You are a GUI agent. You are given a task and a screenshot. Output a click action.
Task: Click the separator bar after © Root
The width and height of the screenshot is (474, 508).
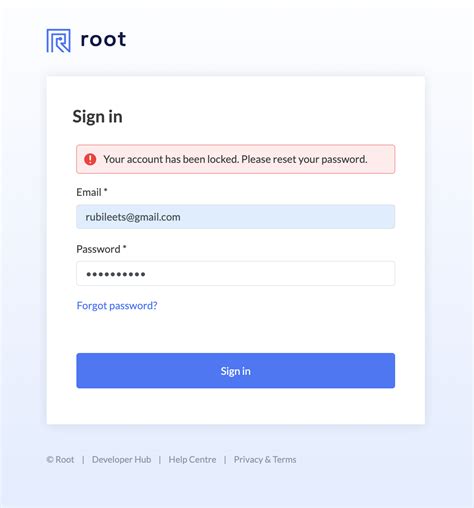pyautogui.click(x=83, y=460)
